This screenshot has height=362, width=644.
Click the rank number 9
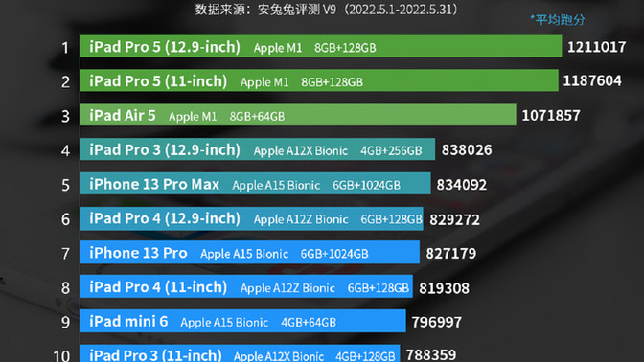(65, 322)
